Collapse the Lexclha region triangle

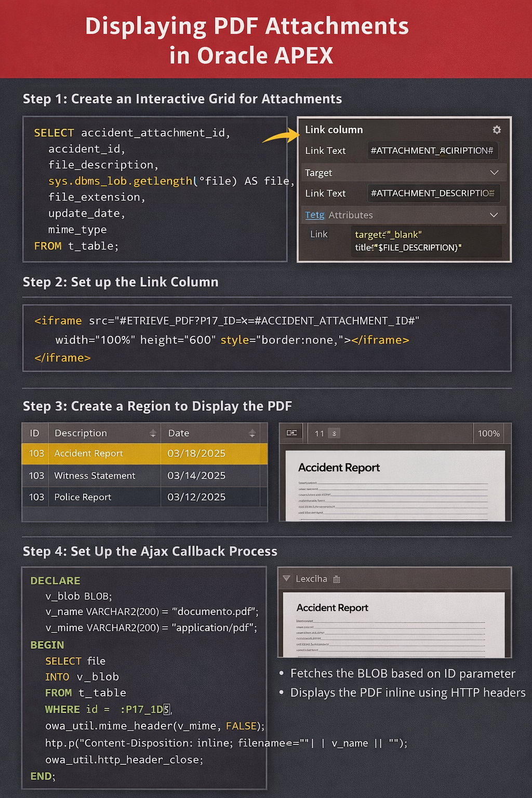pos(286,579)
